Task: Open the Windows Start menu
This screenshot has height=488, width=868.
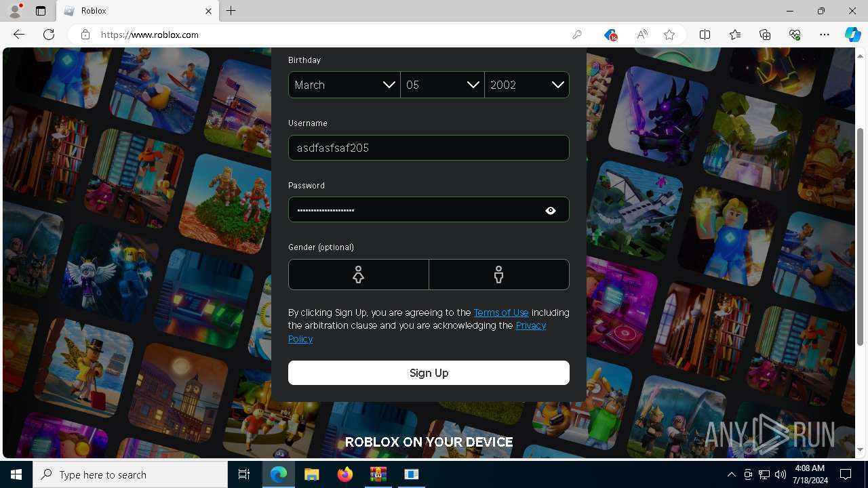Action: coord(16,474)
